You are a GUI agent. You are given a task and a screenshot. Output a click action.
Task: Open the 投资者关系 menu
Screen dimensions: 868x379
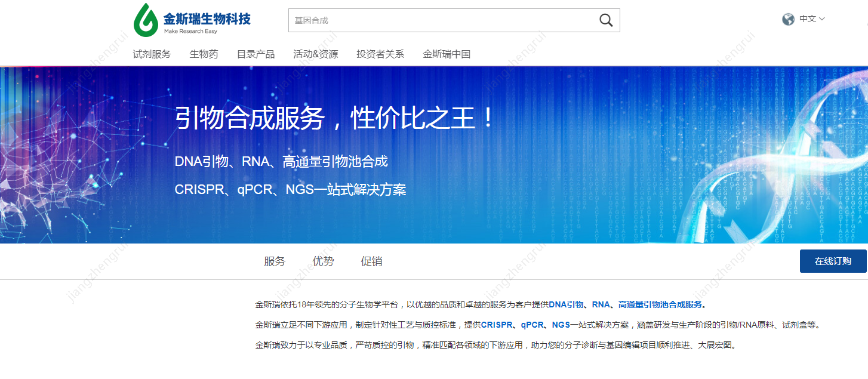tap(380, 54)
